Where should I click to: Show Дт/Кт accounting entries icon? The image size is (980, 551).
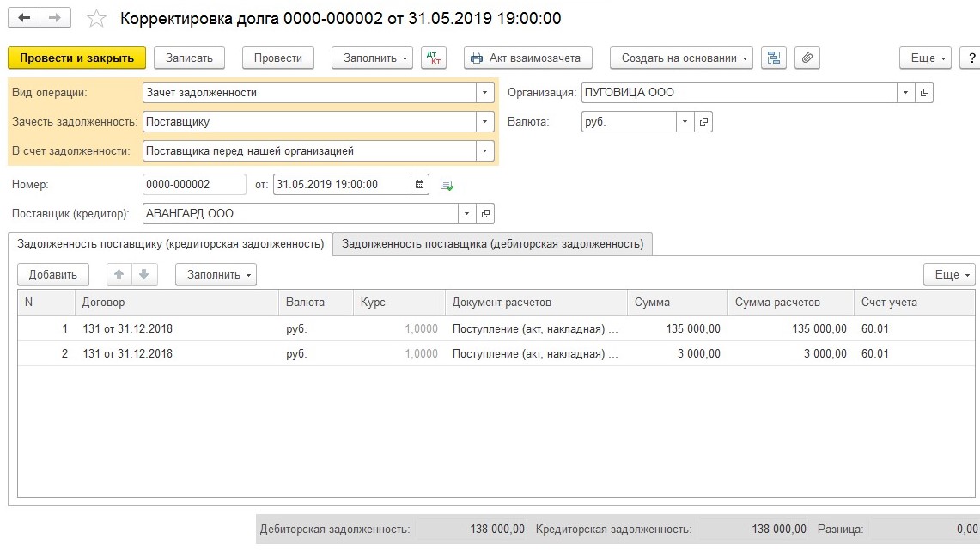click(x=434, y=58)
